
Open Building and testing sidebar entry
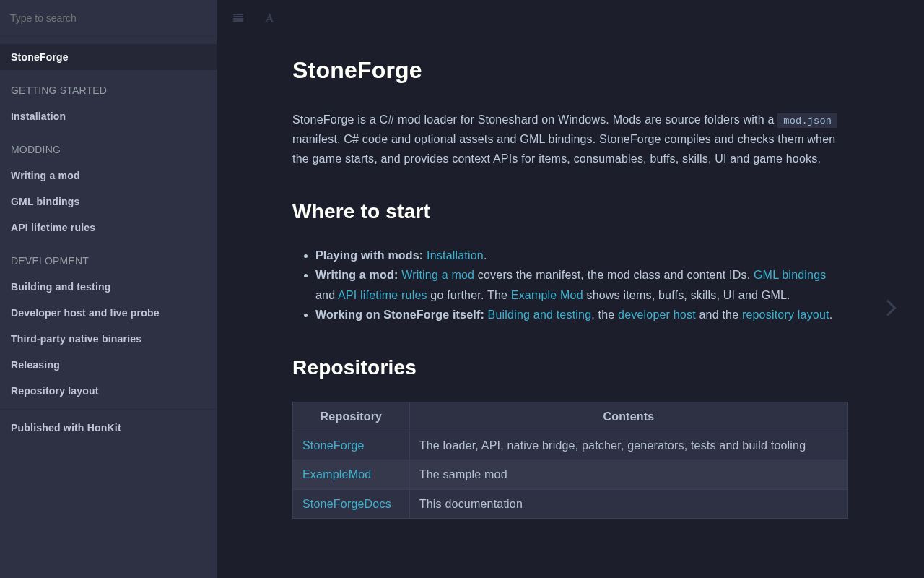[x=108, y=287]
